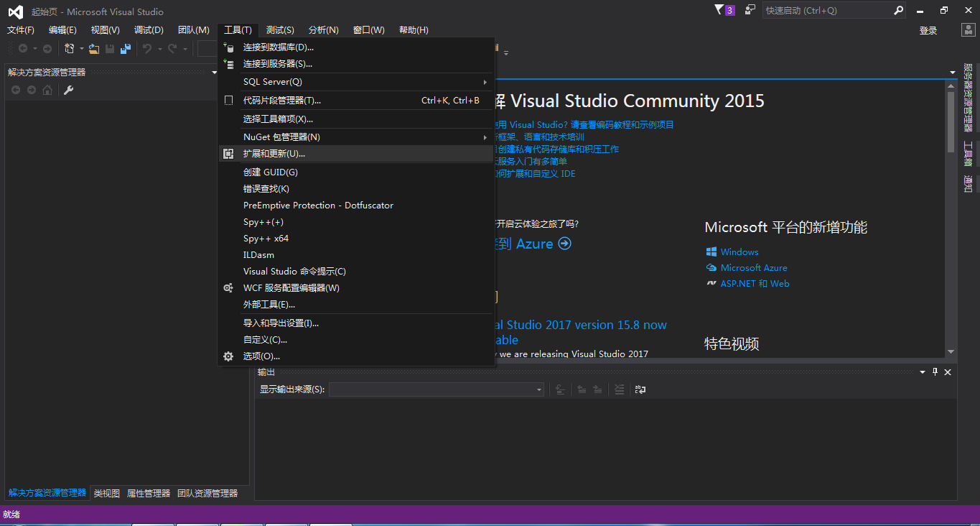
Task: Open WCF Service Configuration Editor
Action: point(356,288)
